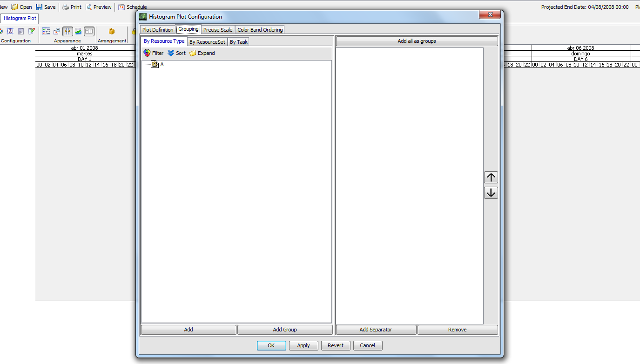Click the Sort double-chevron icon
The height and width of the screenshot is (364, 640).
(171, 53)
